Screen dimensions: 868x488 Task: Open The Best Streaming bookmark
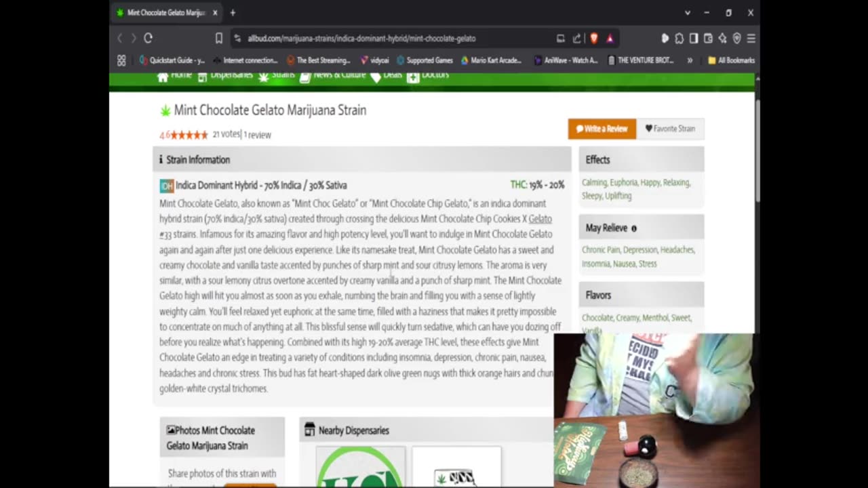pos(318,60)
